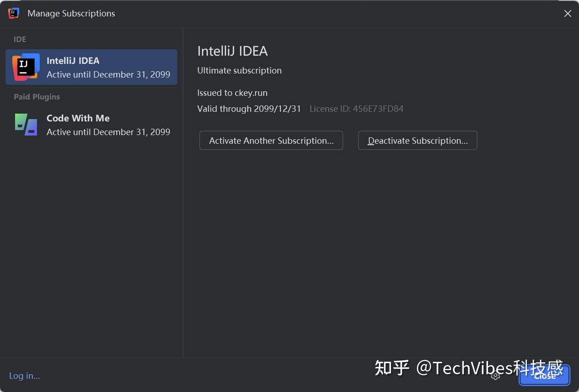Dismiss dialog with the top-right X icon
579x392 pixels.
click(568, 14)
